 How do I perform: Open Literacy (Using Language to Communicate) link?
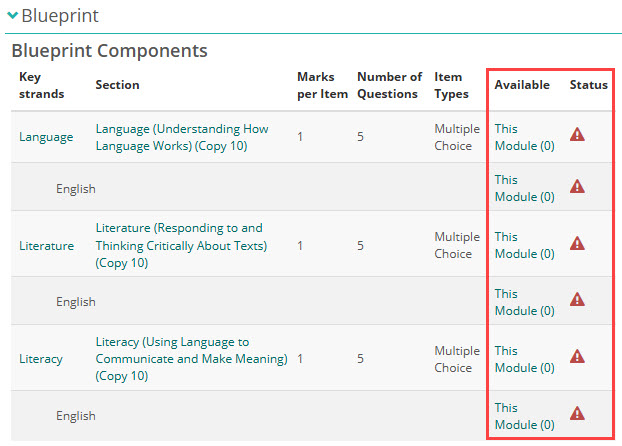pos(191,359)
